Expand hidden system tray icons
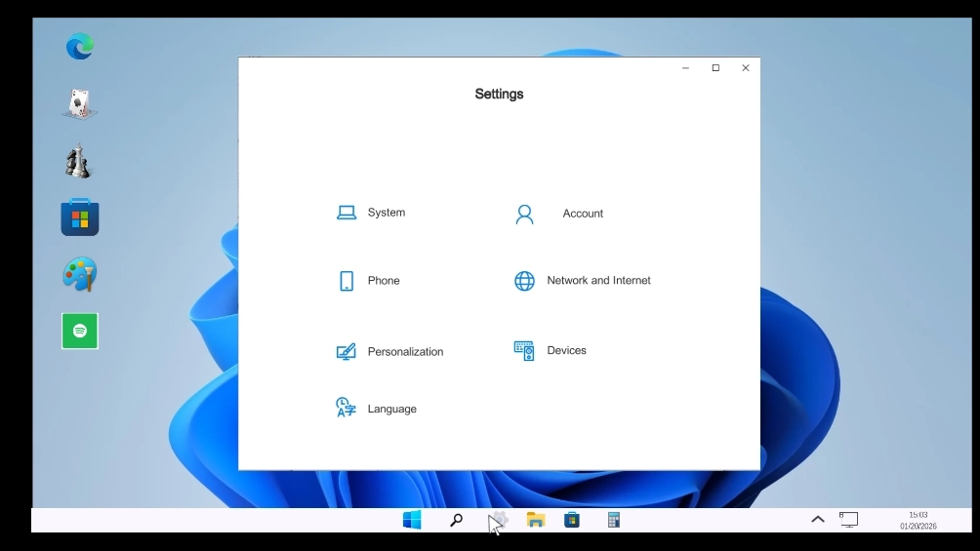The width and height of the screenshot is (980, 551). click(x=818, y=519)
